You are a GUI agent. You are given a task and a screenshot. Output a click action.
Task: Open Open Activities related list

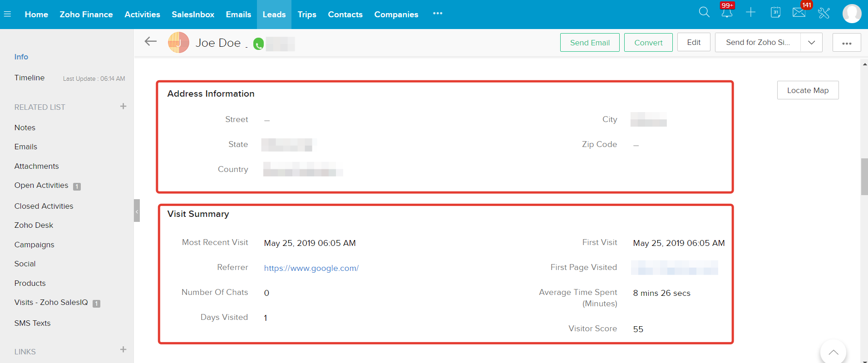coord(41,185)
